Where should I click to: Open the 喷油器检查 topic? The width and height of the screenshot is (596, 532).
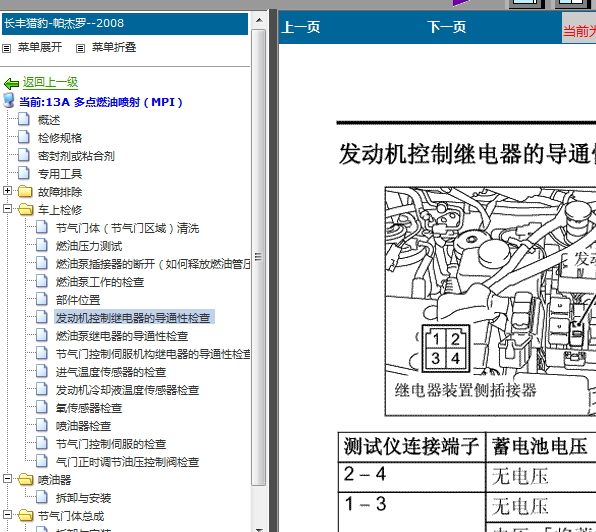coord(83,426)
